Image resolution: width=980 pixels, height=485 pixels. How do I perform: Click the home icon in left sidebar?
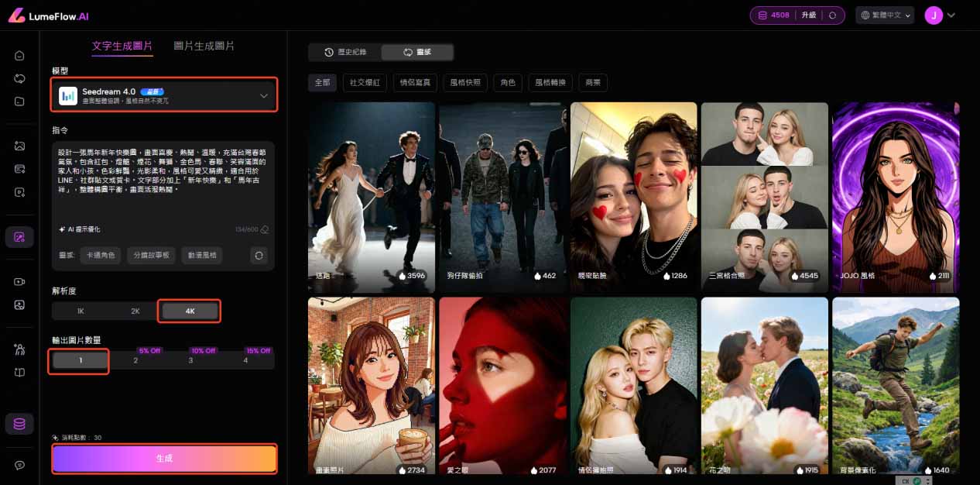19,56
